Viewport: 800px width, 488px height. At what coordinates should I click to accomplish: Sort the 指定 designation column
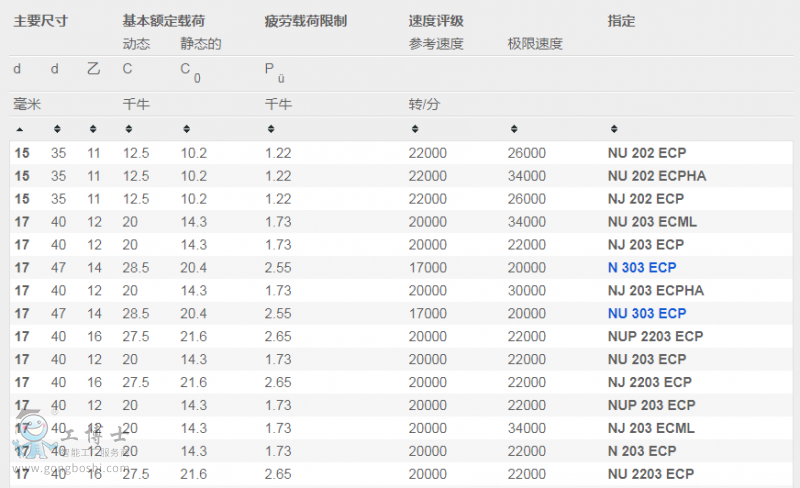613,129
